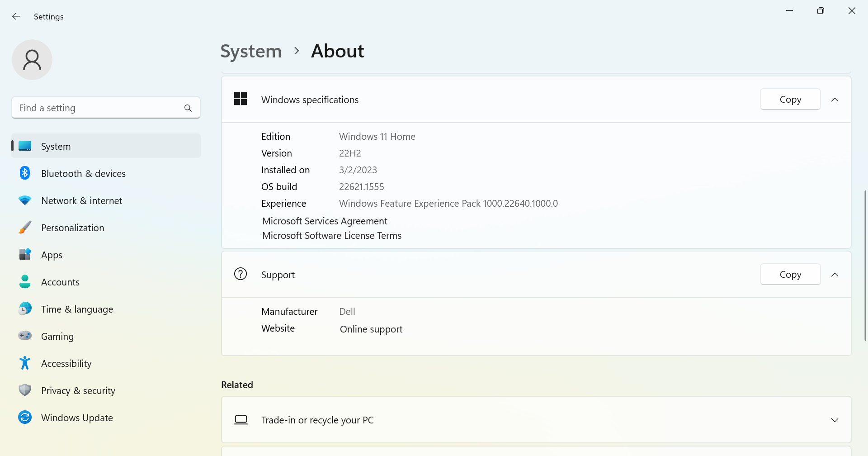Click the Windows Update refresh icon
Screen dimensions: 868x456
pos(25,417)
